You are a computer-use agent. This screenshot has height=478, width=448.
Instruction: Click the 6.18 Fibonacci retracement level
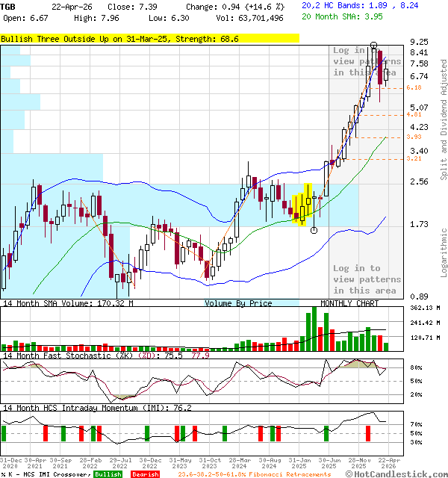pos(414,88)
